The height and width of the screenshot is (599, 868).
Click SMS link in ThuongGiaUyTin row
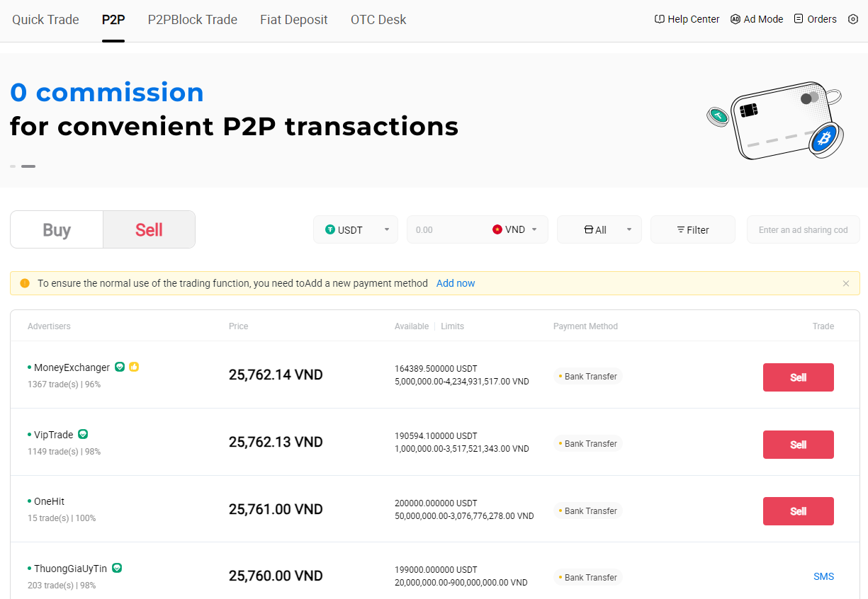click(823, 576)
